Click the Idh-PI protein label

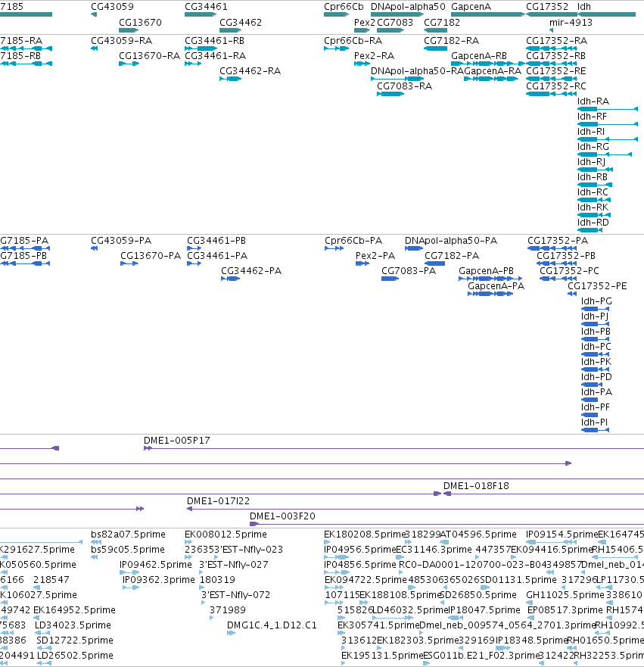[594, 422]
